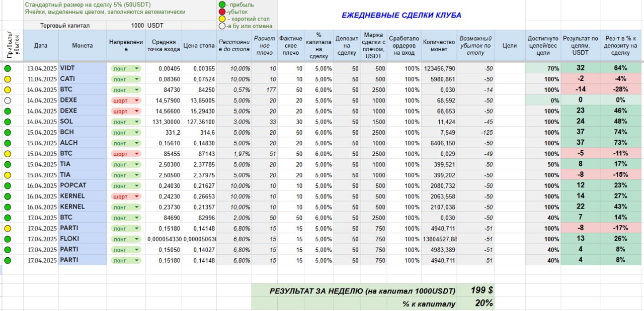Select the Монета column header
The image size is (644, 311).
point(83,46)
